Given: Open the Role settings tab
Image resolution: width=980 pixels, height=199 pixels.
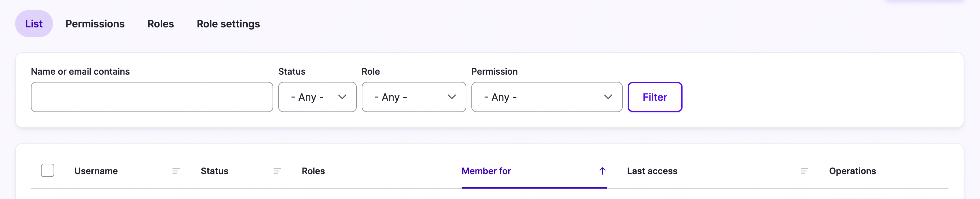Looking at the screenshot, I should coord(228,24).
